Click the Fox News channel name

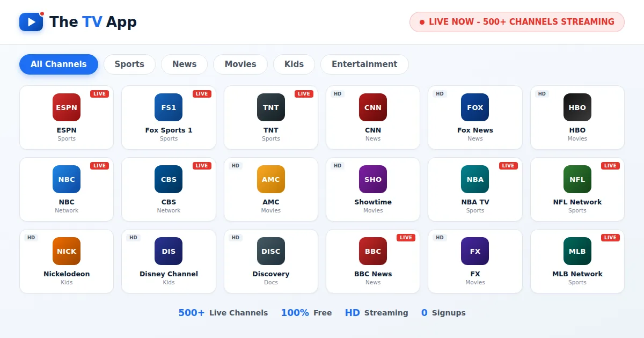point(475,130)
